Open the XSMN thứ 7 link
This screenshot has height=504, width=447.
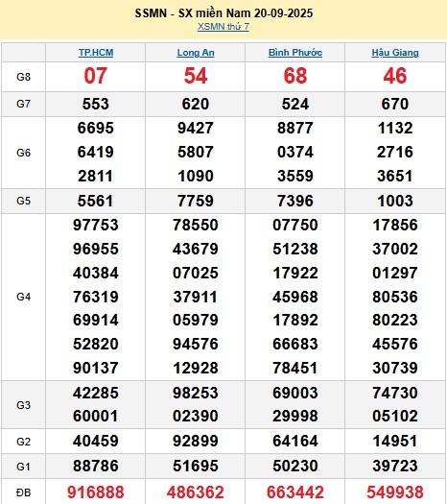(x=223, y=27)
